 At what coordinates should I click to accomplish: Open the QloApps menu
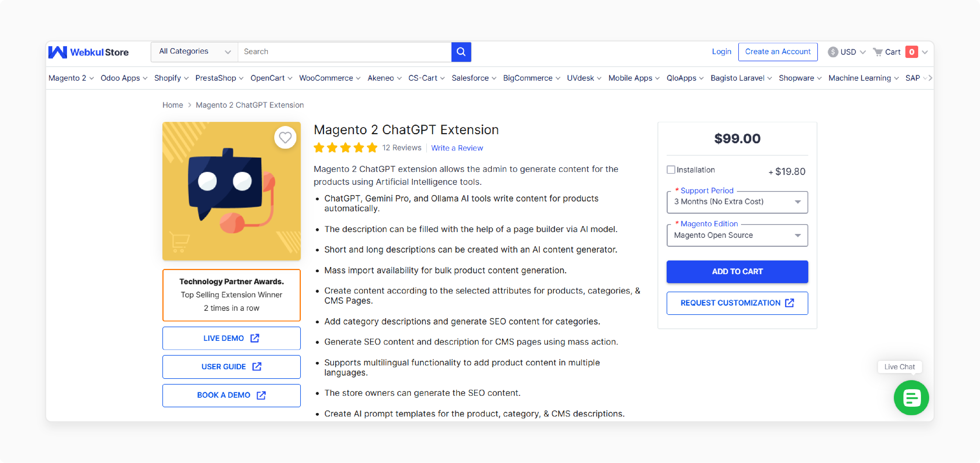685,78
